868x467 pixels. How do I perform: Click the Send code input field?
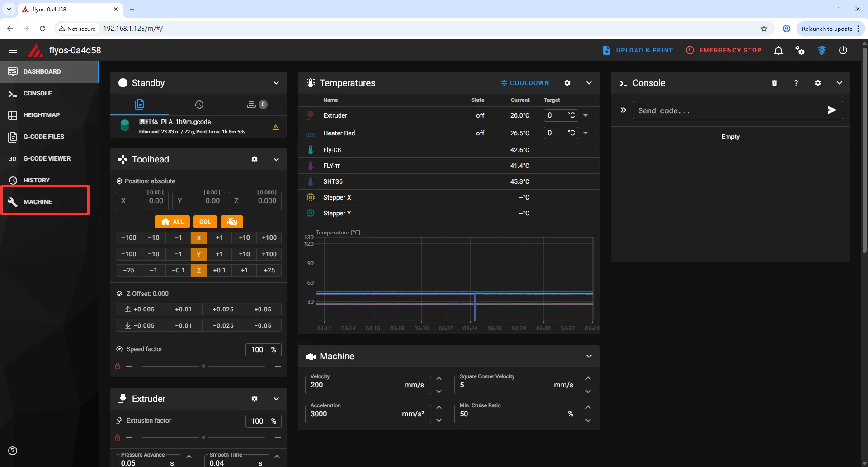728,110
